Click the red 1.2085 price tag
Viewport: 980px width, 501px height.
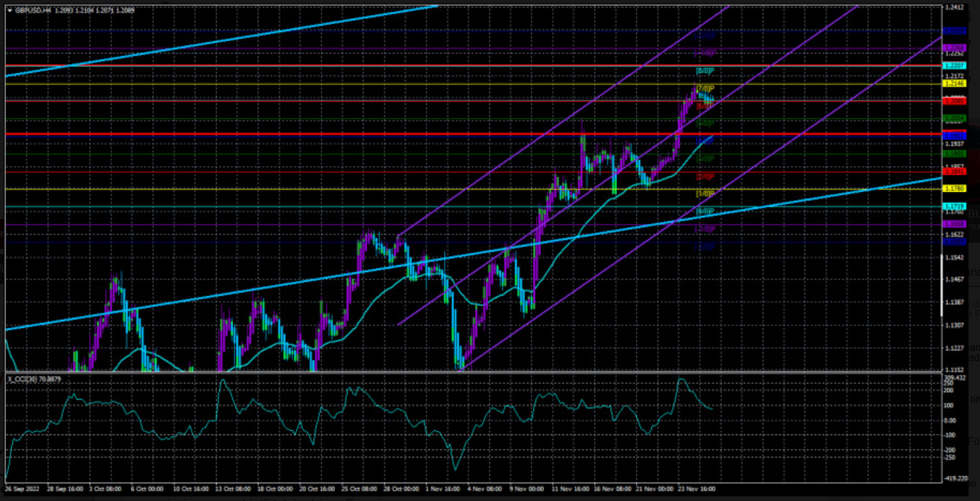click(954, 101)
